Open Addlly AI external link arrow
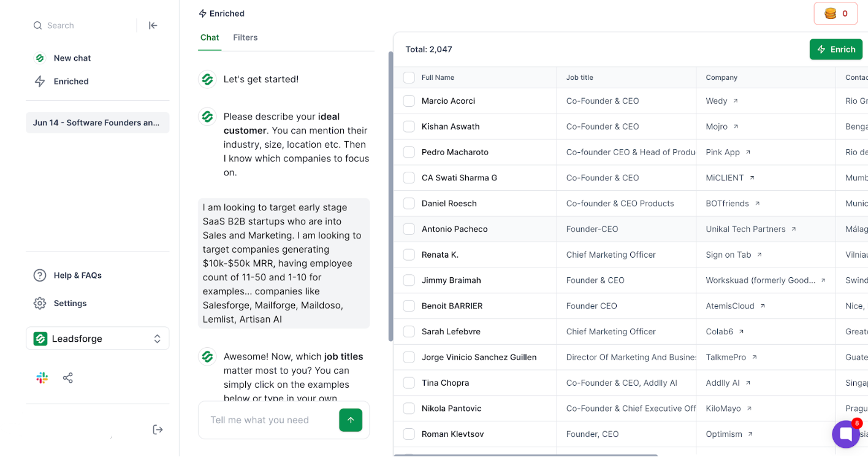Screen dimensions: 868x457 [x=748, y=383]
